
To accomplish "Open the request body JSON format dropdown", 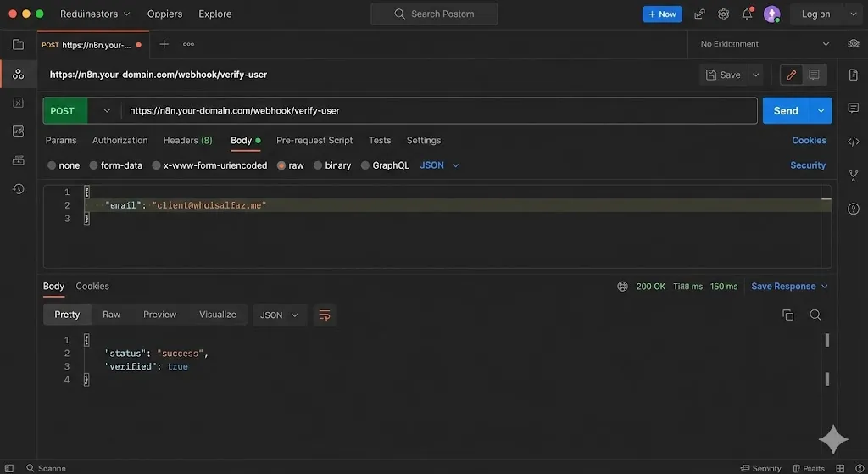I will 440,165.
